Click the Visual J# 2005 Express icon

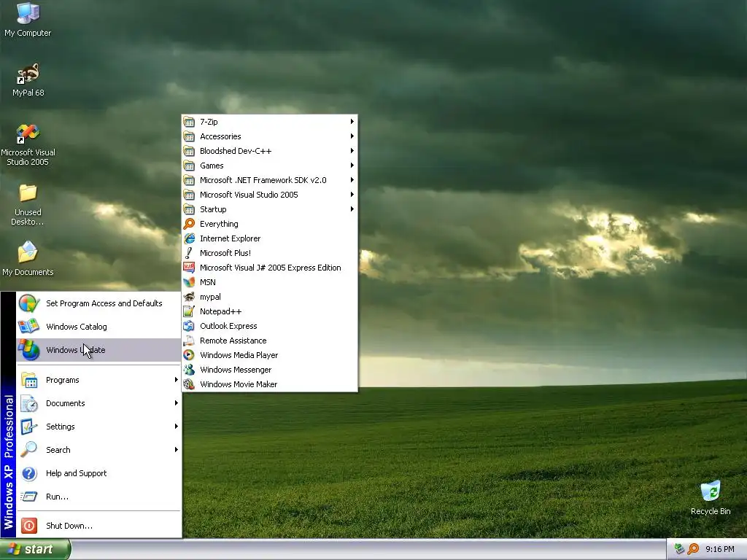(189, 268)
